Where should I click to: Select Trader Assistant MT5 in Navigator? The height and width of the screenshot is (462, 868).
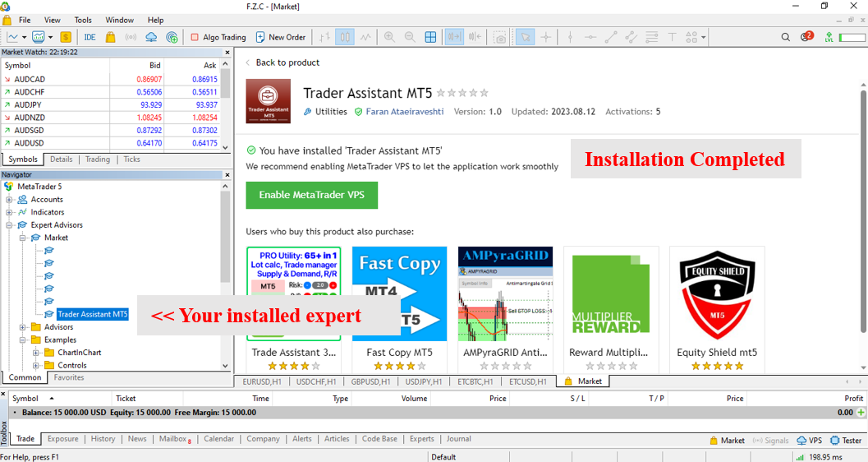[x=93, y=314]
